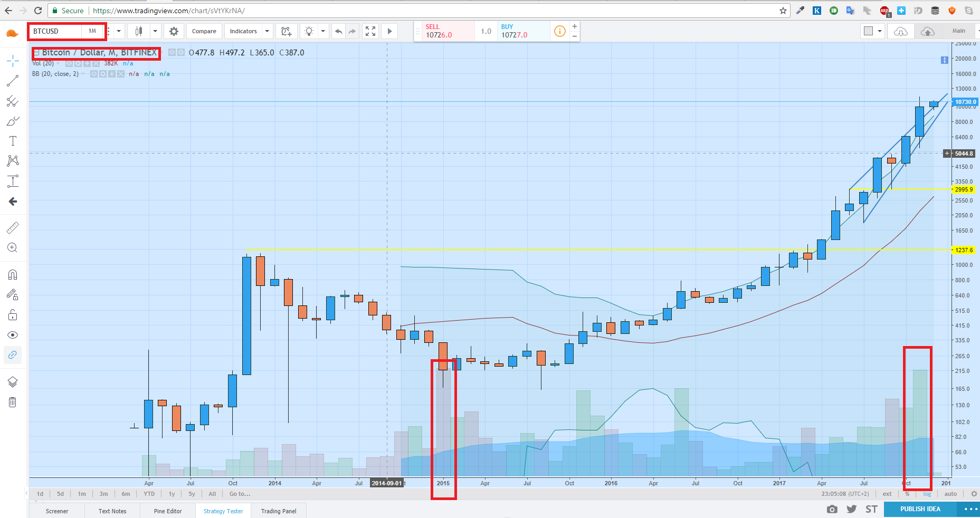Set the time range to YTD

pyautogui.click(x=149, y=494)
